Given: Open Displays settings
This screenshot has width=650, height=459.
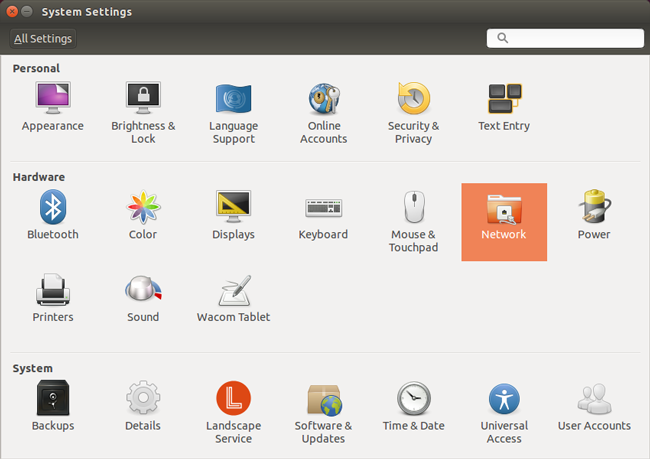Looking at the screenshot, I should point(233,214).
